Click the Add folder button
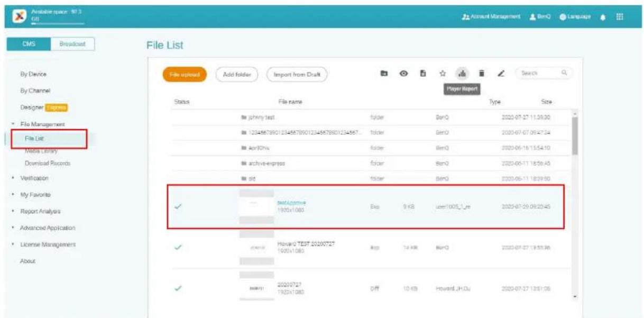Image resolution: width=644 pixels, height=318 pixels. coord(237,75)
